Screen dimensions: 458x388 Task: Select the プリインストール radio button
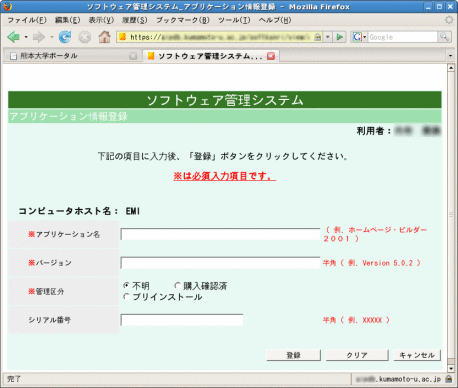[x=126, y=296]
